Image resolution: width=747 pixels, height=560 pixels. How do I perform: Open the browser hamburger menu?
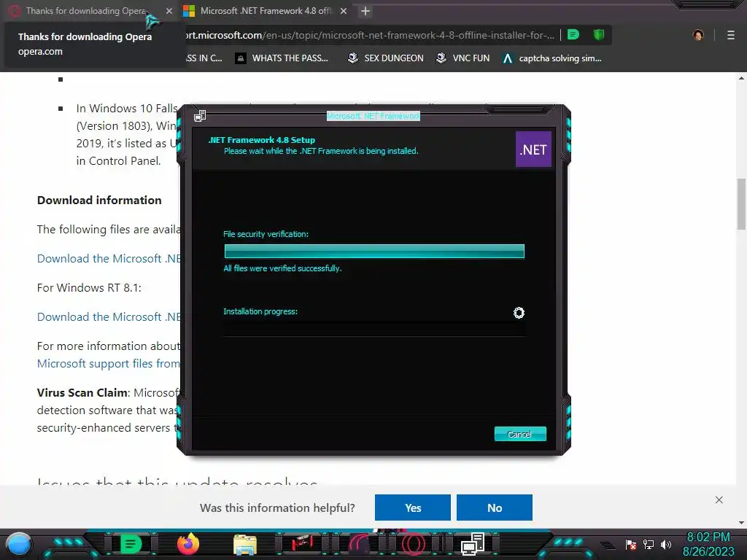731,35
